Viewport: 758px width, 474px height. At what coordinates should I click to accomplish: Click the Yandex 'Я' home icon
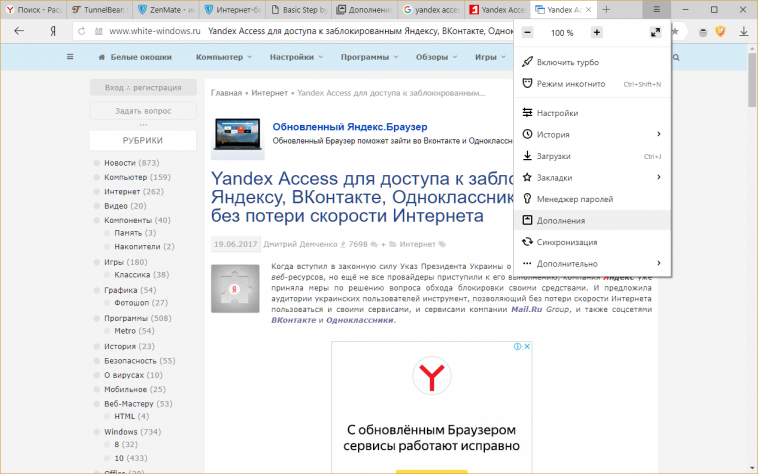(53, 31)
